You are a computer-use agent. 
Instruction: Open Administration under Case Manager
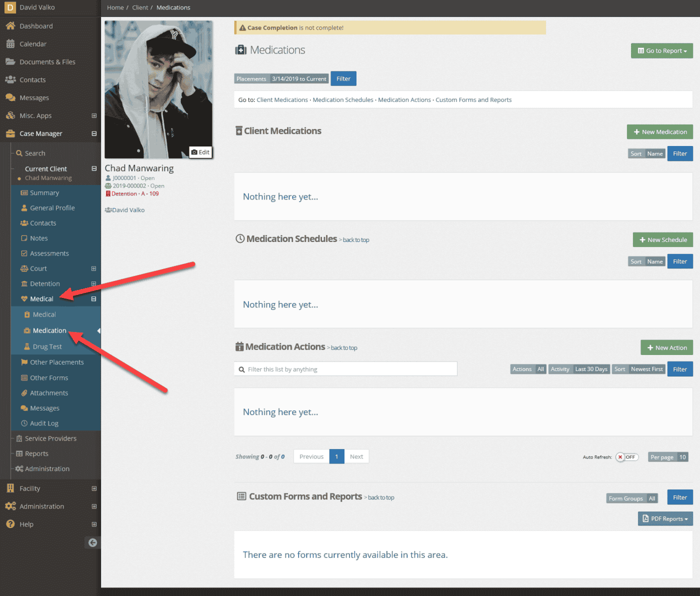tap(47, 468)
